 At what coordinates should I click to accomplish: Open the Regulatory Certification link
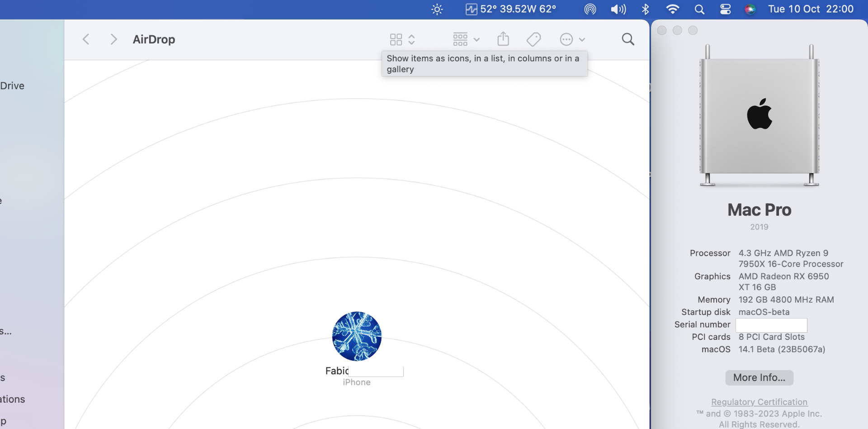click(x=759, y=402)
